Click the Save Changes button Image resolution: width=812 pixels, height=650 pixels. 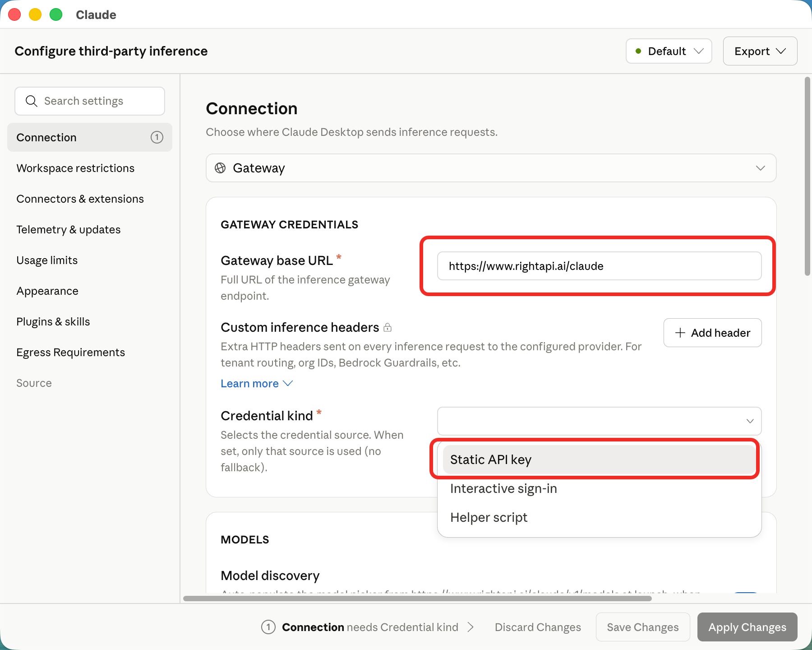(x=643, y=627)
